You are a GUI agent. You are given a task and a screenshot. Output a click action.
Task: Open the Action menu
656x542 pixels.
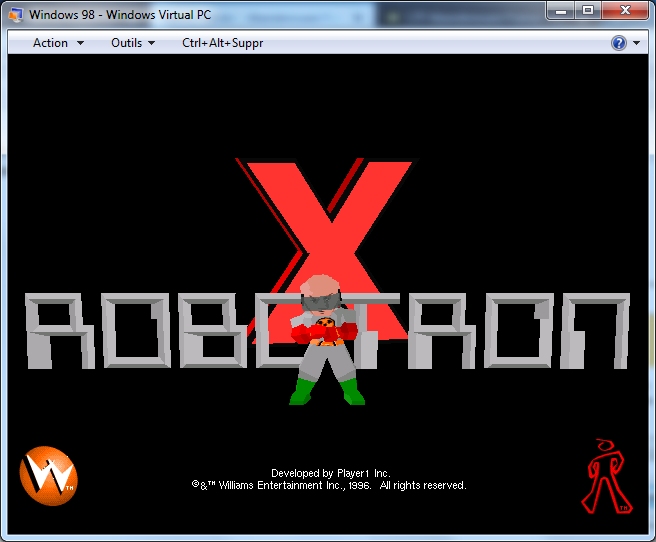tap(58, 43)
